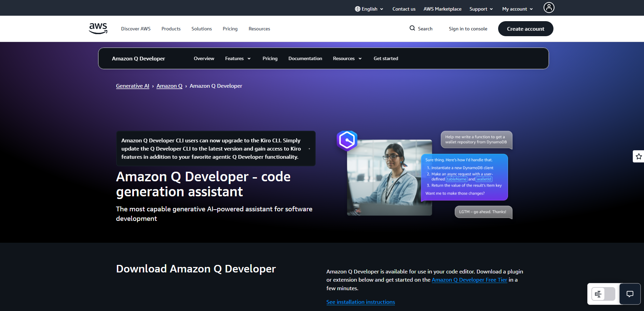This screenshot has height=311, width=644.
Task: Click Amazon Q Developer product title
Action: (x=138, y=58)
